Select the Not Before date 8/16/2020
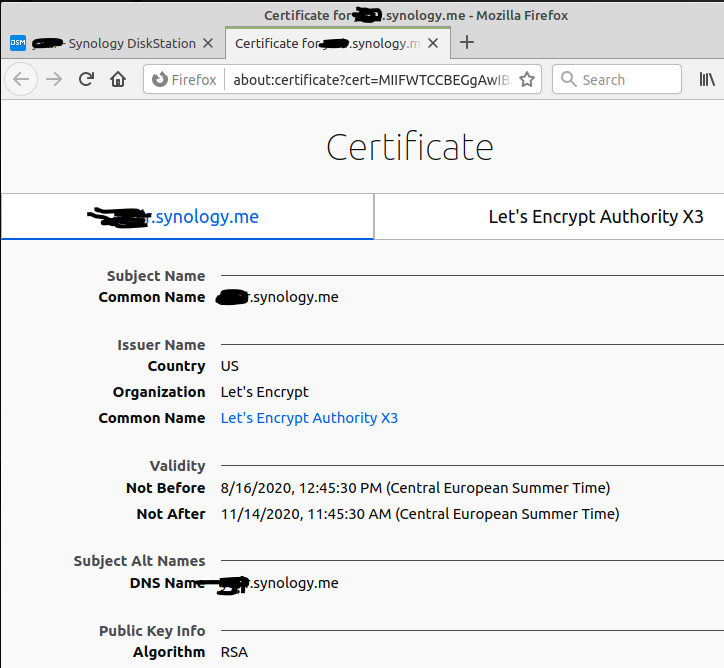Viewport: 724px width, 668px height. [x=415, y=488]
